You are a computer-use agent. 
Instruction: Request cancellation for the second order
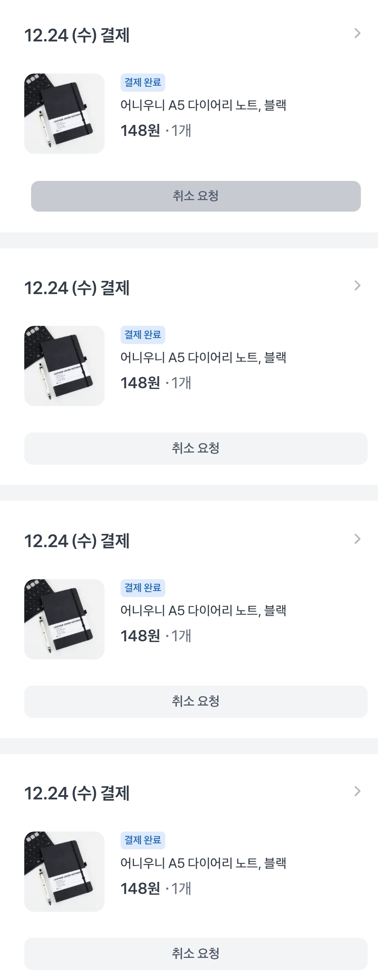[196, 448]
